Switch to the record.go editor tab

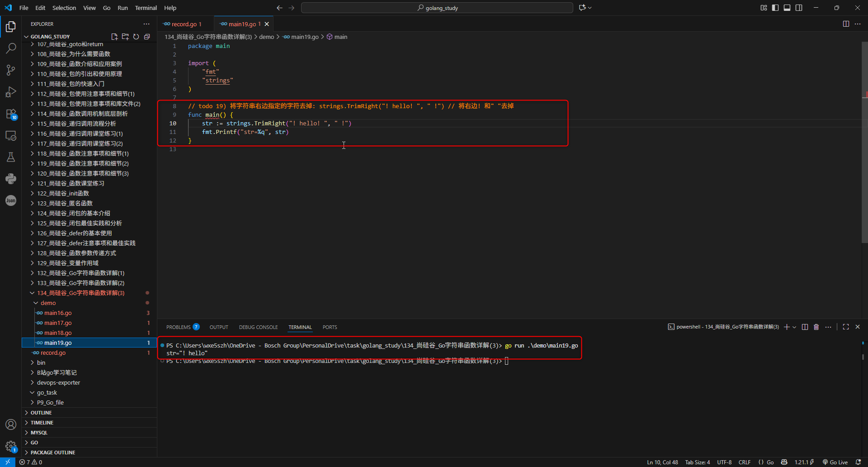(x=184, y=24)
